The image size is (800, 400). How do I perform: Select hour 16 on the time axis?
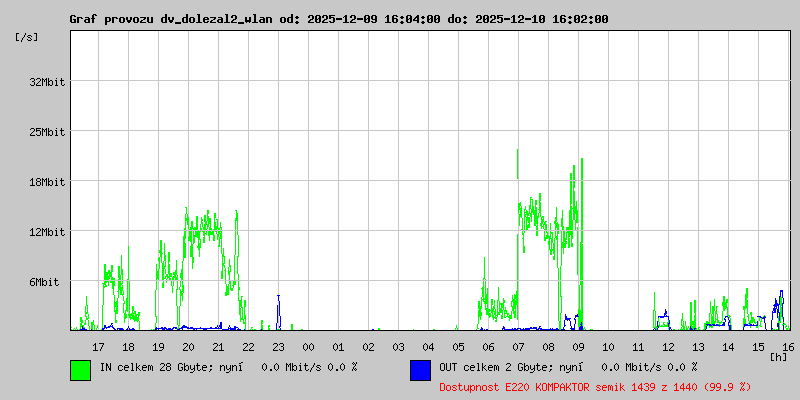pyautogui.click(x=788, y=347)
